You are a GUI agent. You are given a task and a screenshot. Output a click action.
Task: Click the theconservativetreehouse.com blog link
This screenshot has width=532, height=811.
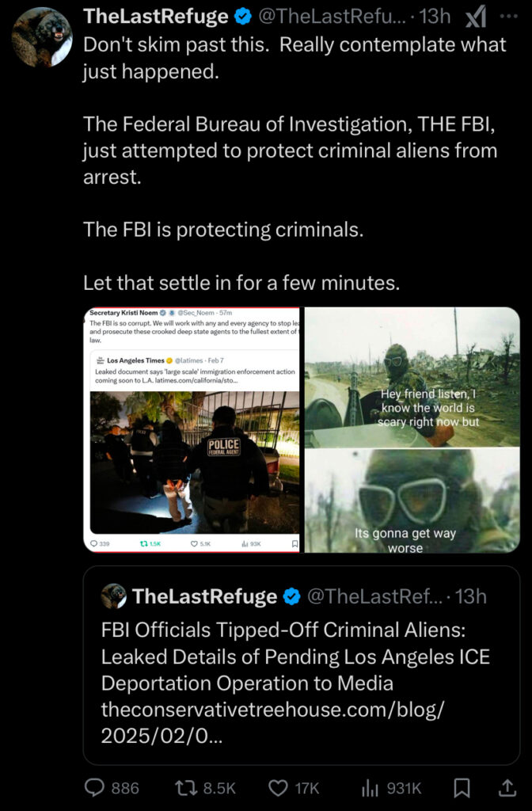[x=272, y=722]
